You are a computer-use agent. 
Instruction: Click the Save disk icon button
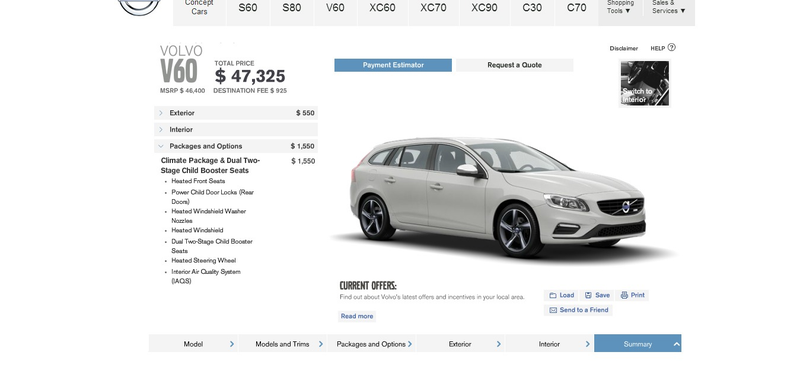click(x=588, y=295)
